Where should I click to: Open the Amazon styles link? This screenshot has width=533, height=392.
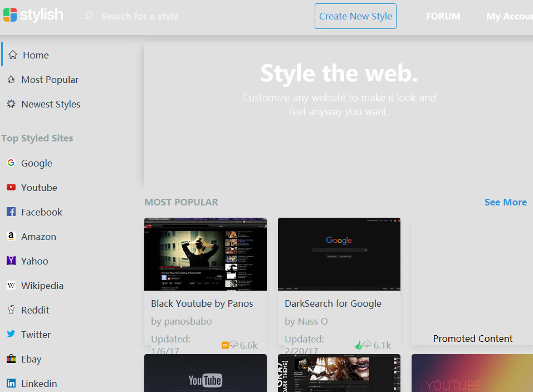point(39,237)
